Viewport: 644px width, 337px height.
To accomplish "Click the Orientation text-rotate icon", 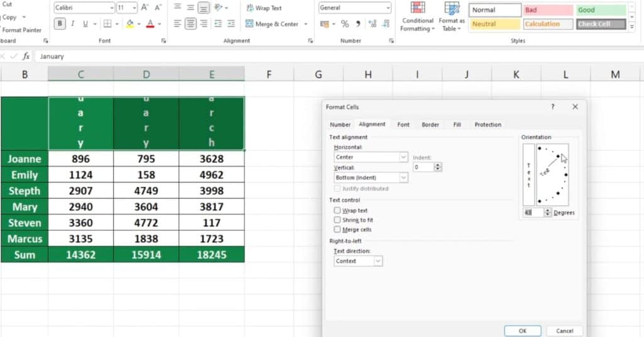I will pos(218,8).
